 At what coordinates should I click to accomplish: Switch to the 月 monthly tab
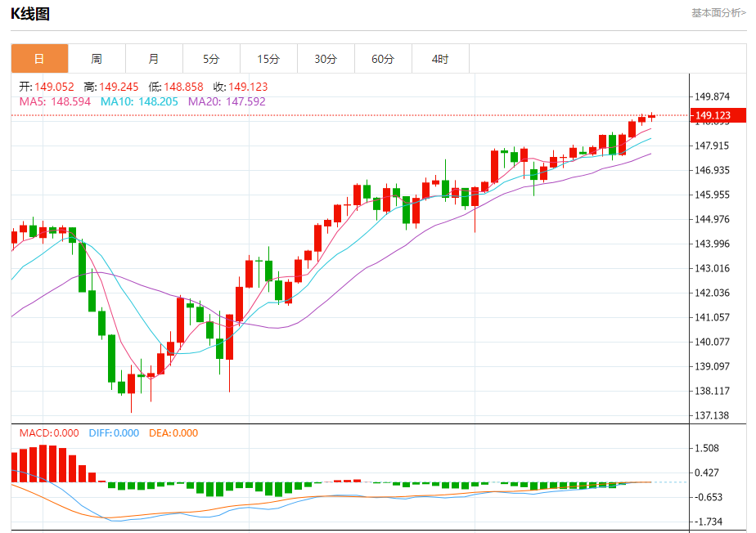(155, 59)
